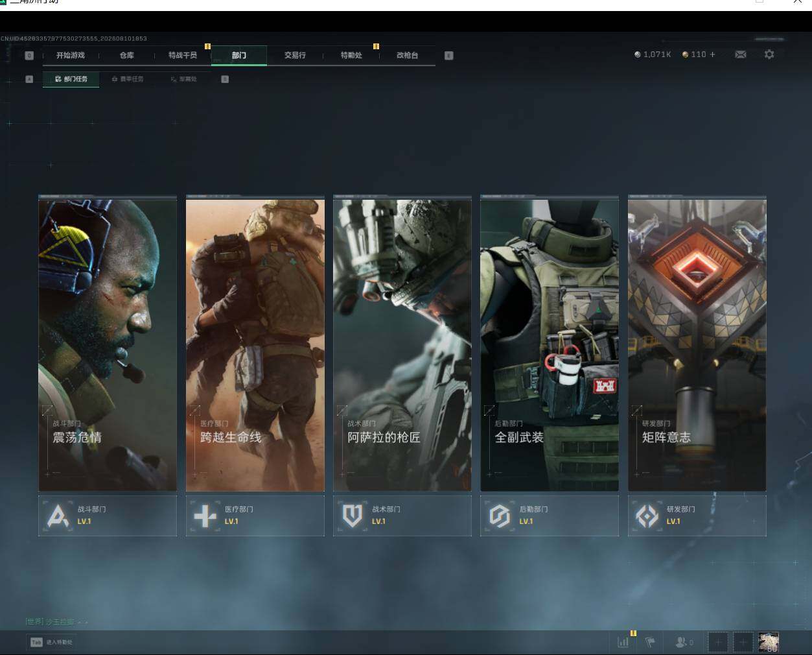Open the 特勤处 tab

[351, 55]
